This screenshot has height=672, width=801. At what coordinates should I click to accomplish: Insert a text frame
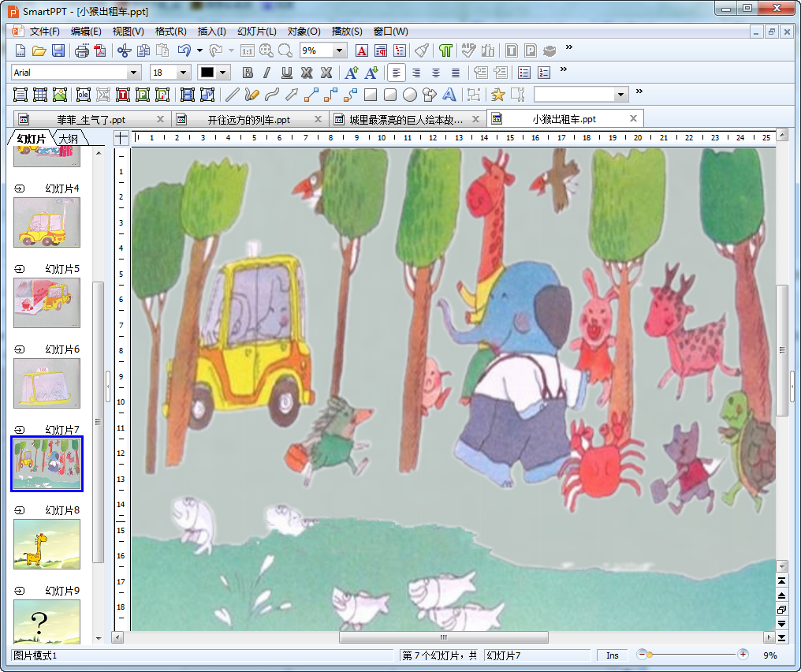coord(20,95)
